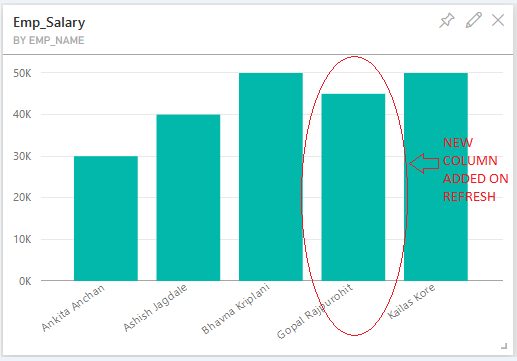Click the Gopal Rajpurohit axis label
The image size is (517, 361).
point(315,311)
